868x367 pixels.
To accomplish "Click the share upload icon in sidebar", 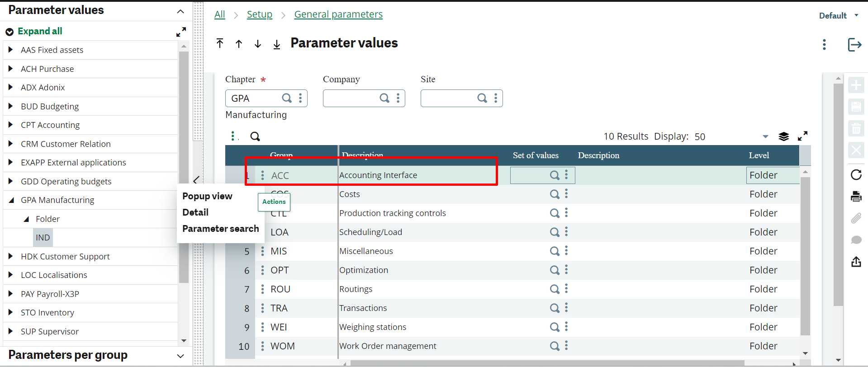I will point(856,262).
